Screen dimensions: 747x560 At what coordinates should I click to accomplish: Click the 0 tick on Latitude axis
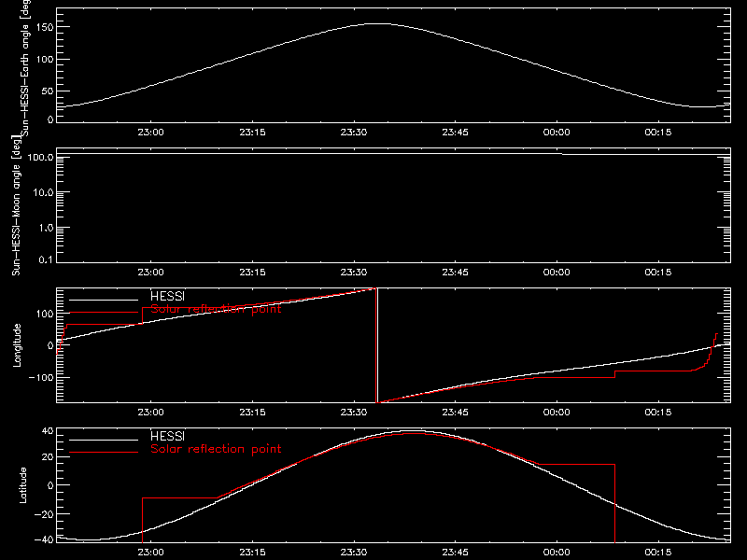coord(50,485)
